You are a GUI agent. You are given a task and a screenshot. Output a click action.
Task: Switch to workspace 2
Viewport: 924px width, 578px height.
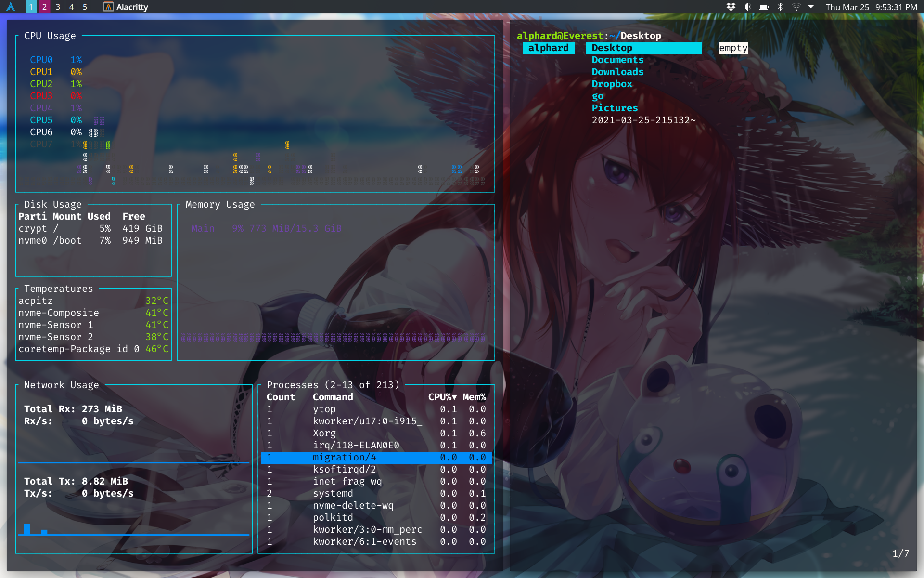pyautogui.click(x=44, y=7)
